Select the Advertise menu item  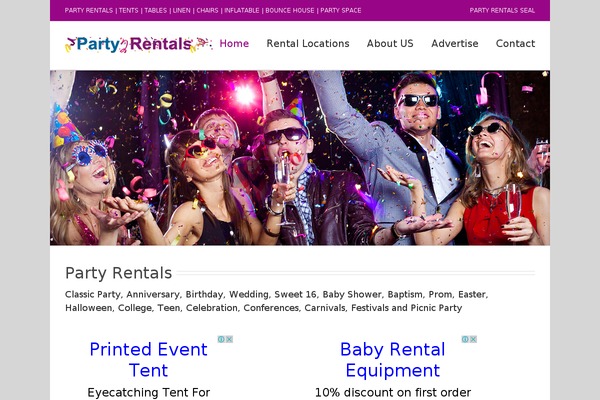coord(455,44)
